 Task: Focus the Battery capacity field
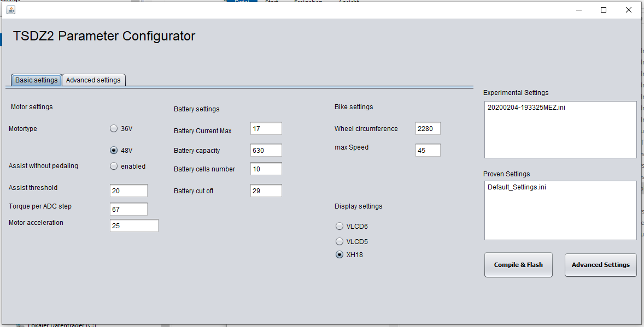point(266,150)
